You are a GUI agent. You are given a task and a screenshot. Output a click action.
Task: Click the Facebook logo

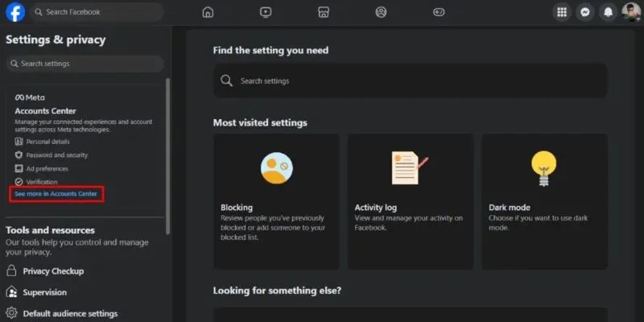point(15,12)
